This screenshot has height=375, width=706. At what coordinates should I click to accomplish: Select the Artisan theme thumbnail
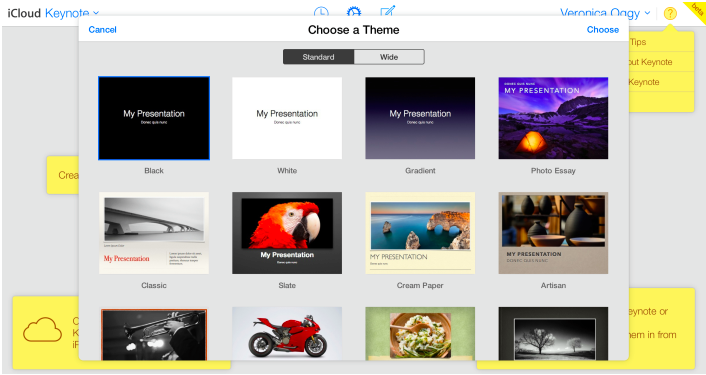(x=553, y=233)
